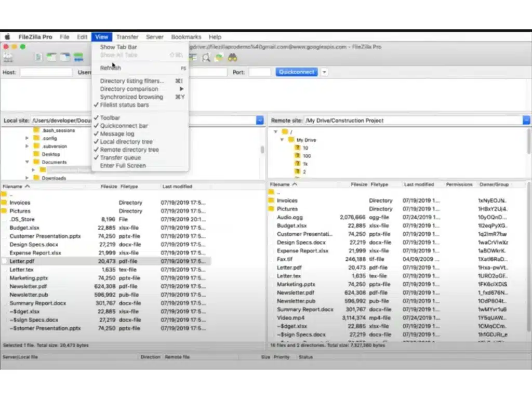Toggle Quickconnect bar in View menu
The image size is (532, 399).
point(124,126)
